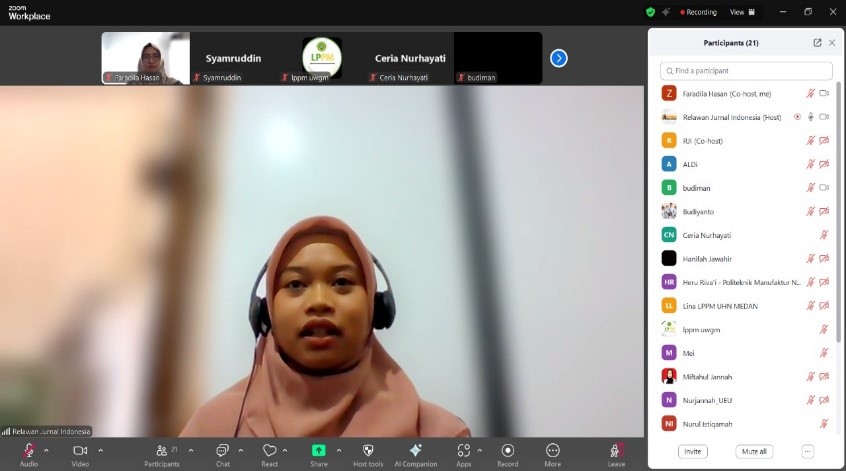Pop out the Participants panel
This screenshot has width=846, height=471.
817,43
